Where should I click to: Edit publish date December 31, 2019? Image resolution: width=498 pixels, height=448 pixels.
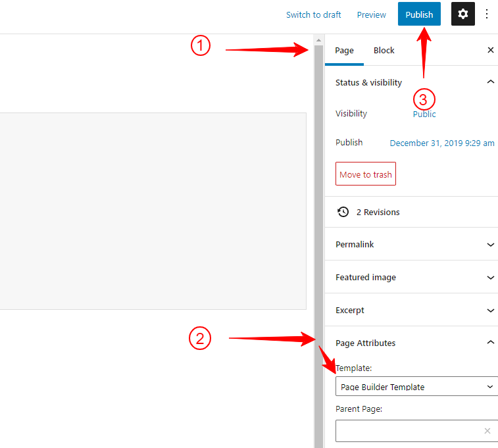coord(442,143)
